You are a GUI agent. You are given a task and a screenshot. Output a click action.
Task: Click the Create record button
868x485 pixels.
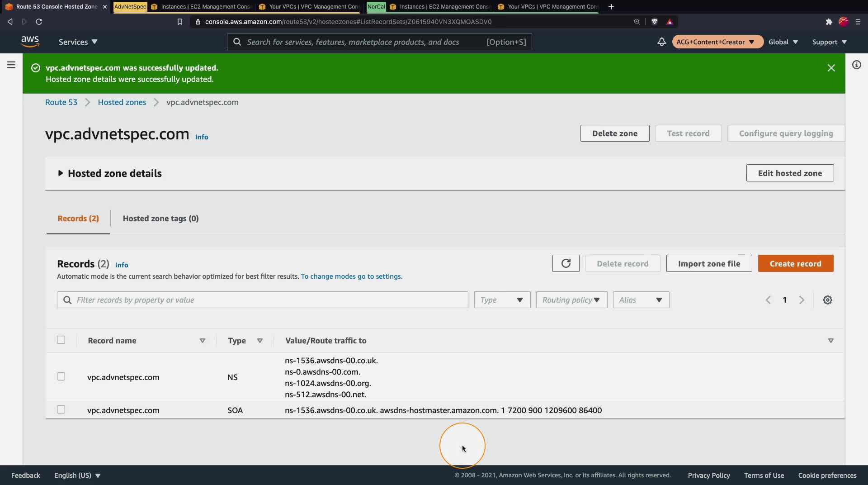pos(795,263)
